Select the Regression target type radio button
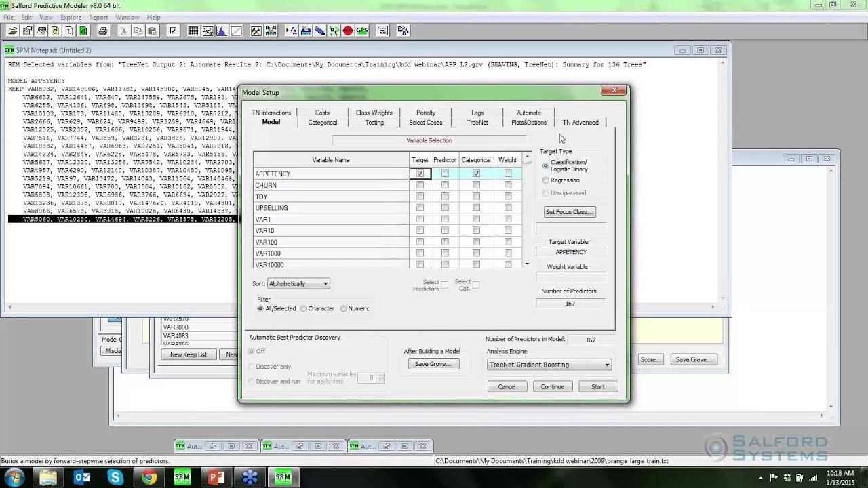Screen dimensions: 868x488 (x=546, y=180)
